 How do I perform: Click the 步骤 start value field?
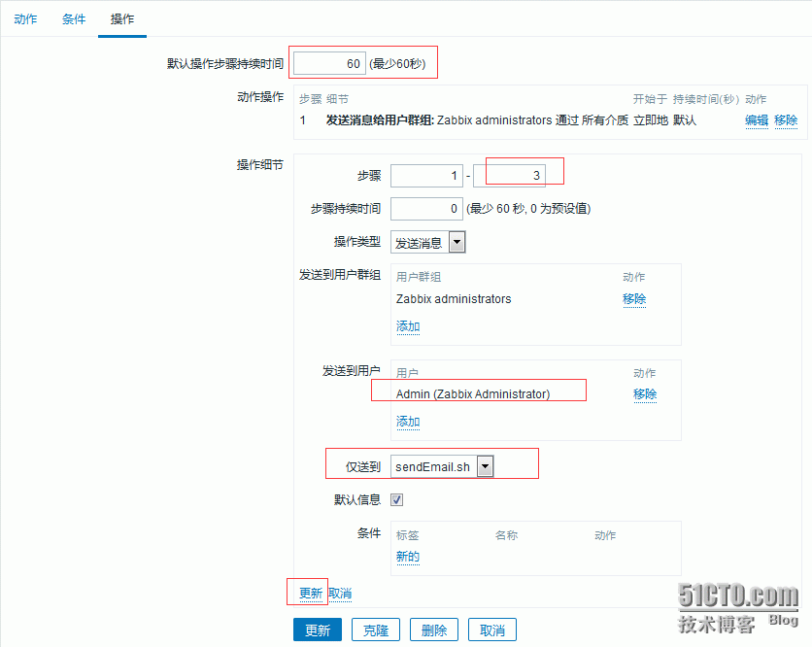[426, 176]
